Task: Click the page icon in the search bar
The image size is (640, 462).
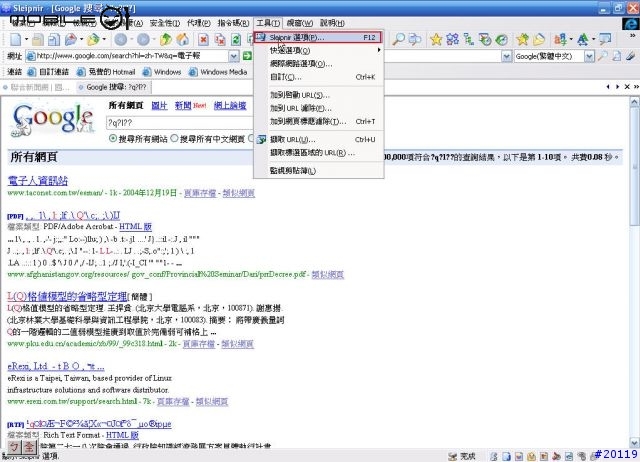Action: (617, 56)
